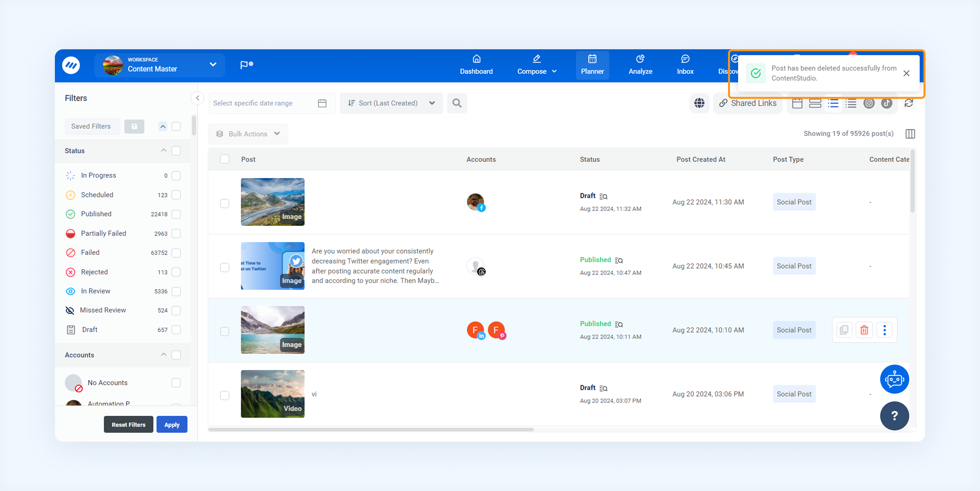Screen dimensions: 980x491
Task: Open the mountain glacier Image post thumbnail
Action: (272, 202)
